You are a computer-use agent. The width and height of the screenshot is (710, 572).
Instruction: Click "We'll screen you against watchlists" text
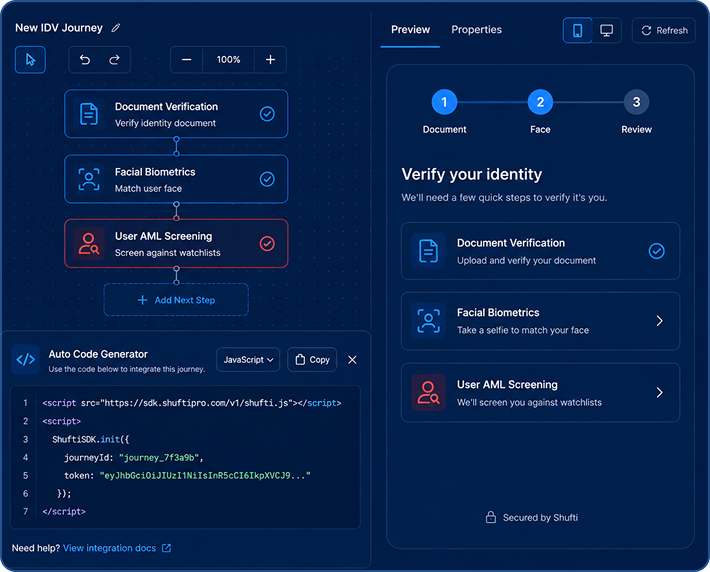(529, 402)
